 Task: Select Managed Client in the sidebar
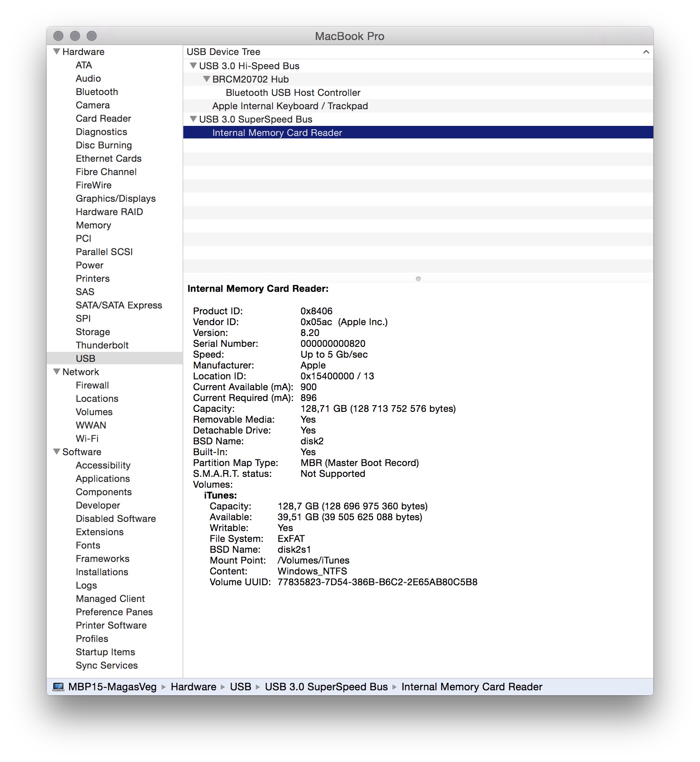tap(110, 599)
